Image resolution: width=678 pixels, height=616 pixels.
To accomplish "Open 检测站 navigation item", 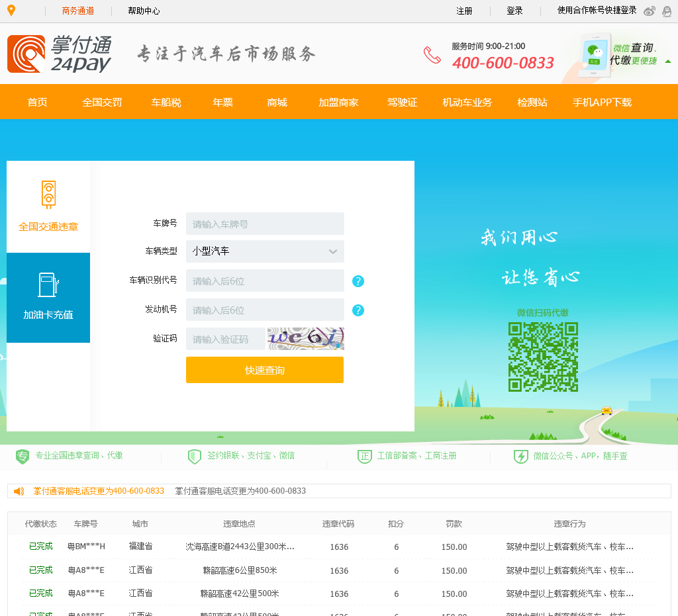I will (x=532, y=103).
